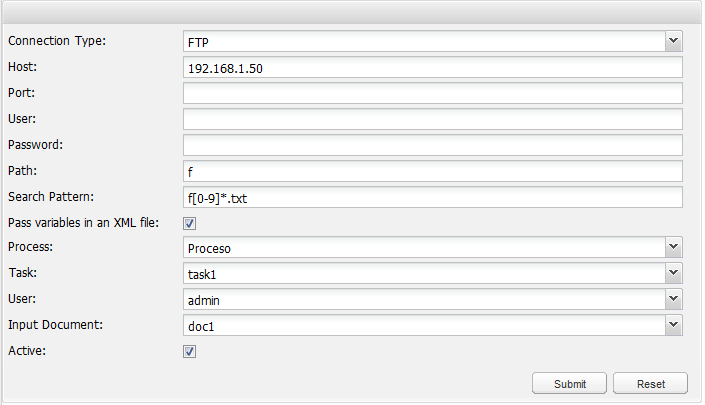The image size is (705, 405).
Task: Click the Submit button
Action: click(x=569, y=383)
